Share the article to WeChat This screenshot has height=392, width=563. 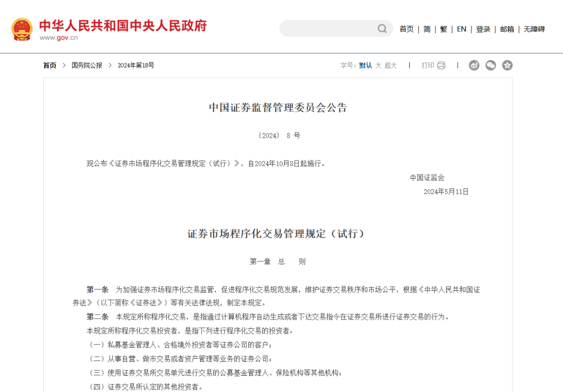pos(491,65)
